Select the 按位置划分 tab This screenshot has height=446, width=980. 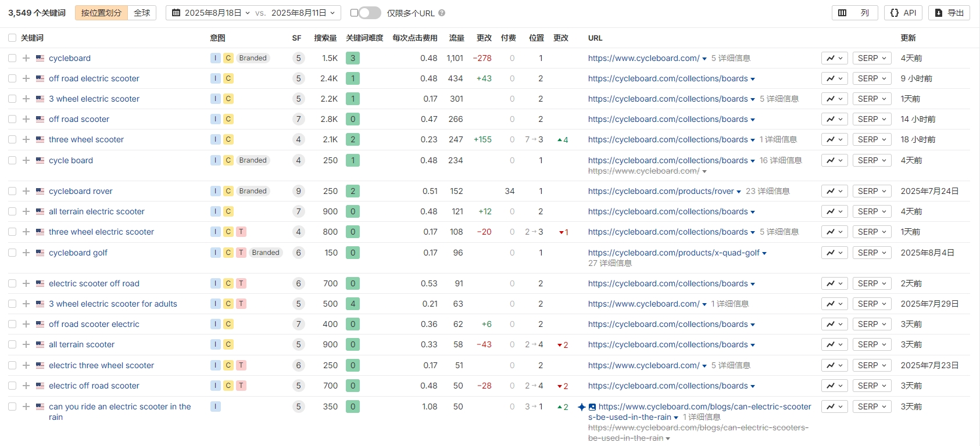coord(101,13)
